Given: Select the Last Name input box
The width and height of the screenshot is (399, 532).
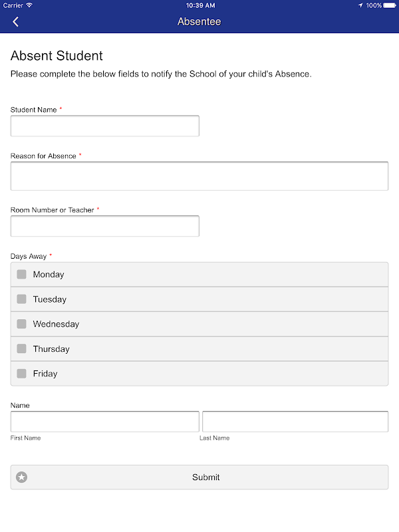Looking at the screenshot, I should [x=295, y=422].
